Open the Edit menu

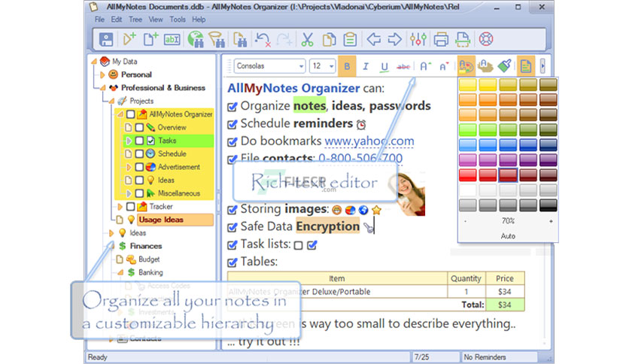pyautogui.click(x=117, y=20)
